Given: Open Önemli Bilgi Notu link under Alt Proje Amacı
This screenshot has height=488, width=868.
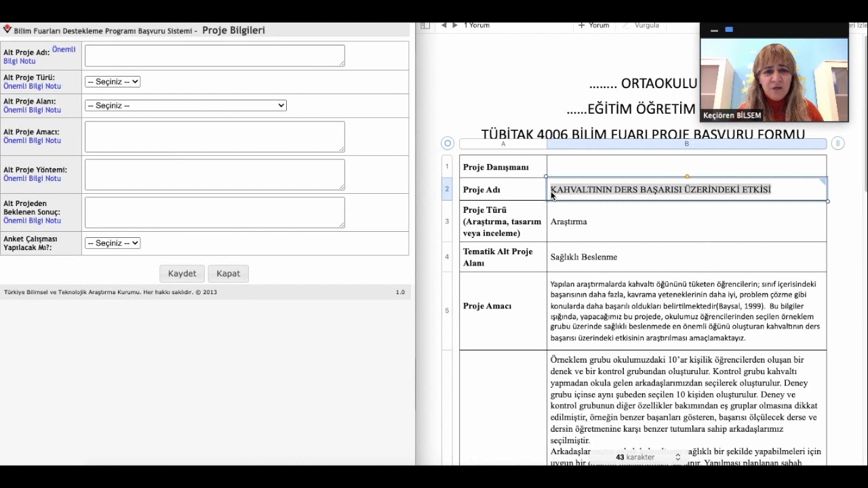Looking at the screenshot, I should coord(32,140).
